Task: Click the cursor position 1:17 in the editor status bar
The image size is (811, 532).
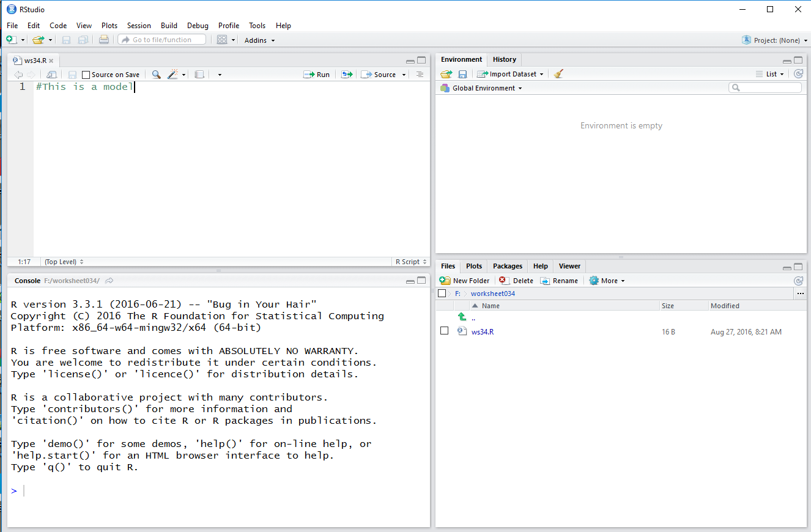Action: pos(24,262)
